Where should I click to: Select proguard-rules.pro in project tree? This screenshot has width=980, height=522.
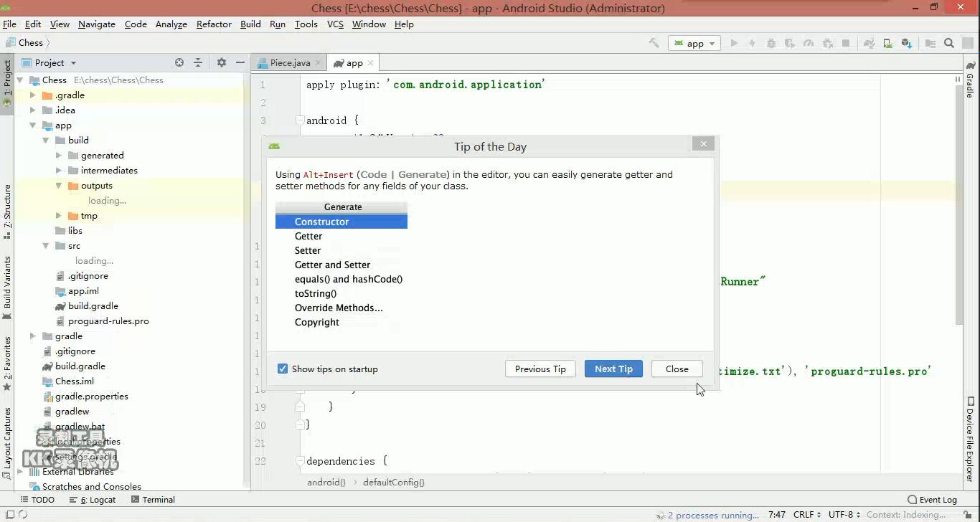point(108,321)
